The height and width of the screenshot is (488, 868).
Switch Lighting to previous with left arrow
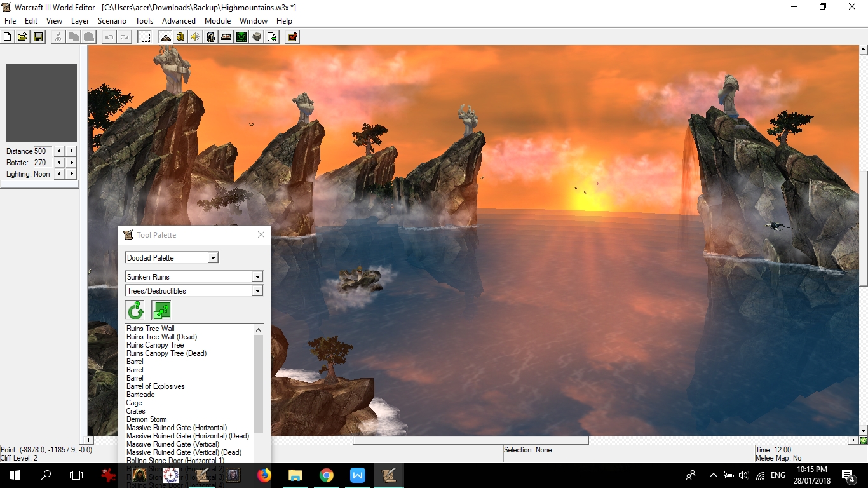coord(59,174)
